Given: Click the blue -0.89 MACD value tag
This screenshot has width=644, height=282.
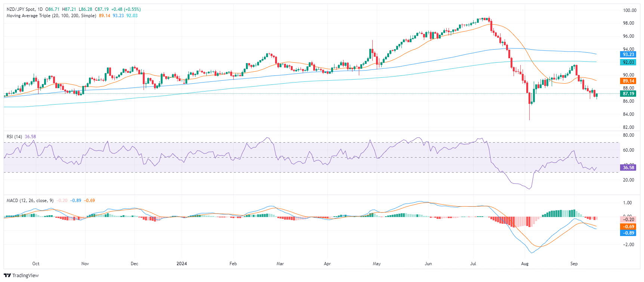Looking at the screenshot, I should click(x=628, y=233).
